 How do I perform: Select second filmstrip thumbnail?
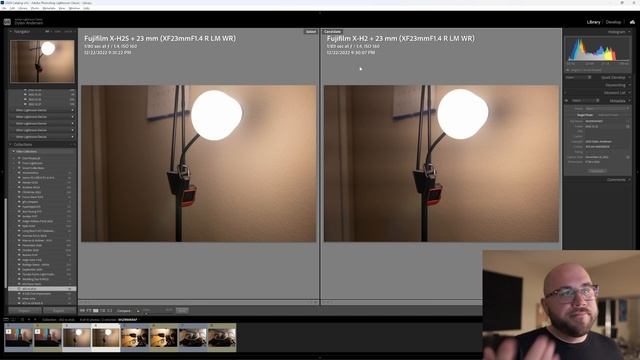(47, 338)
